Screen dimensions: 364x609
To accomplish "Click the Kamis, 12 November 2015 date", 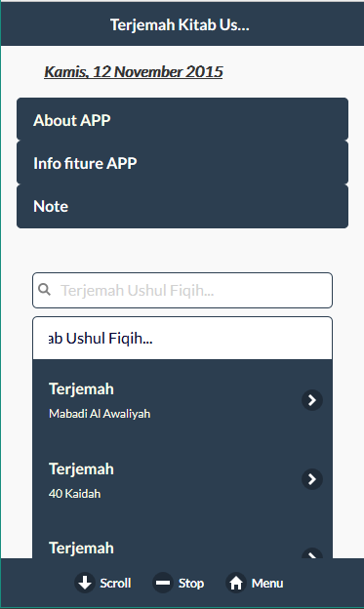I will point(134,72).
